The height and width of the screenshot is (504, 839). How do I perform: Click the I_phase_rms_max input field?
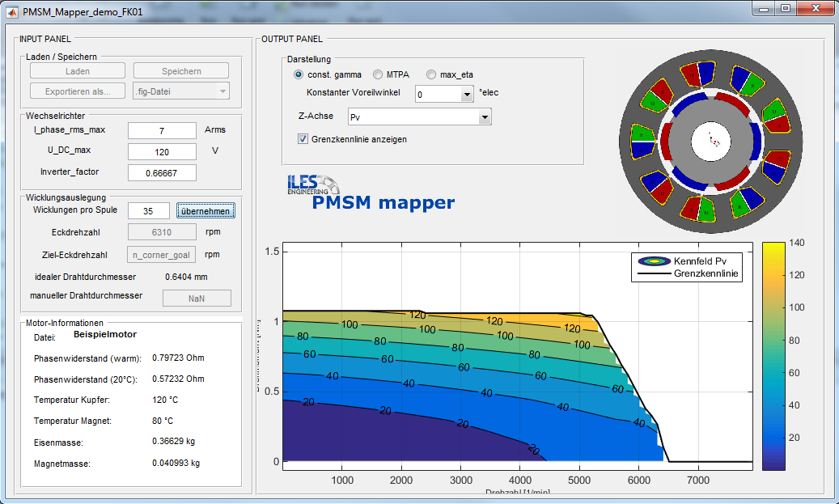click(x=162, y=130)
